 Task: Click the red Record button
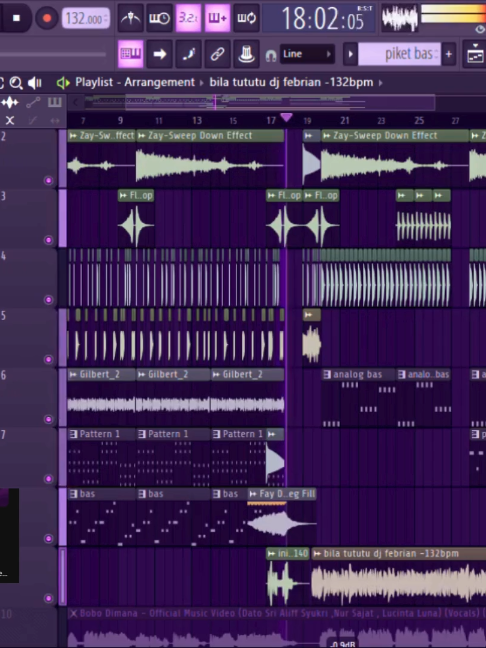47,18
